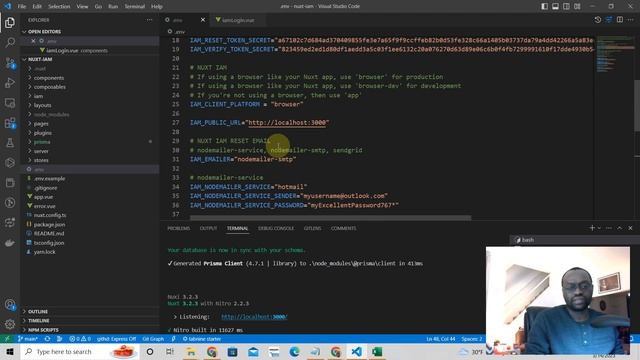Maximize the terminal panel size

coord(620,228)
